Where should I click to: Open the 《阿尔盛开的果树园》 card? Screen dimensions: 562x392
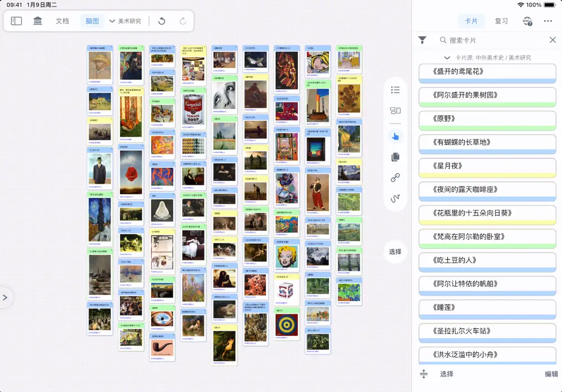488,97
